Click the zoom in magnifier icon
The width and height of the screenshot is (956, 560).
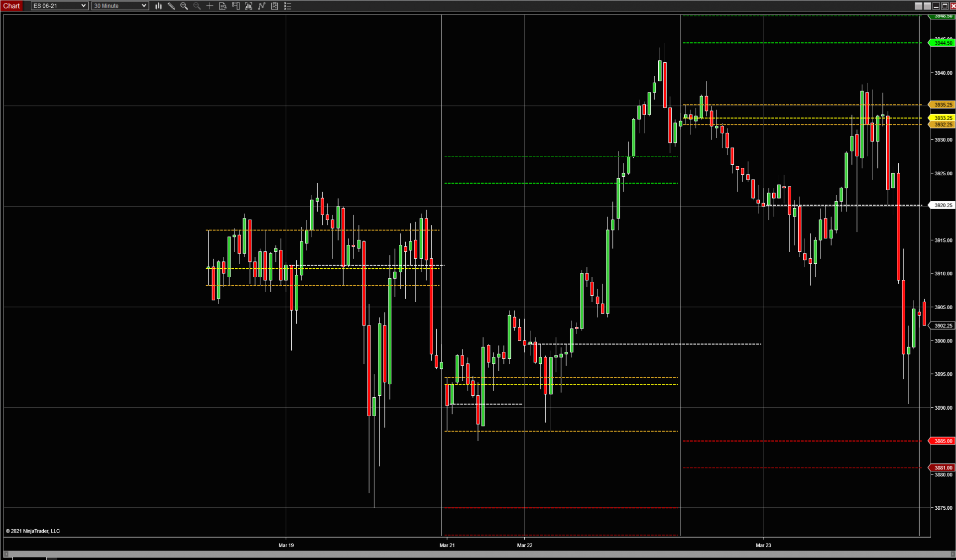click(184, 6)
